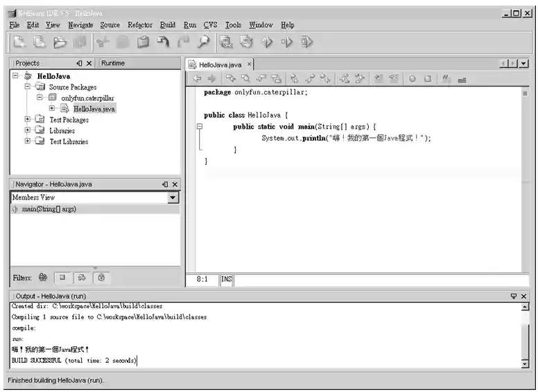Open the Window menu
The image size is (538, 392).
(261, 25)
